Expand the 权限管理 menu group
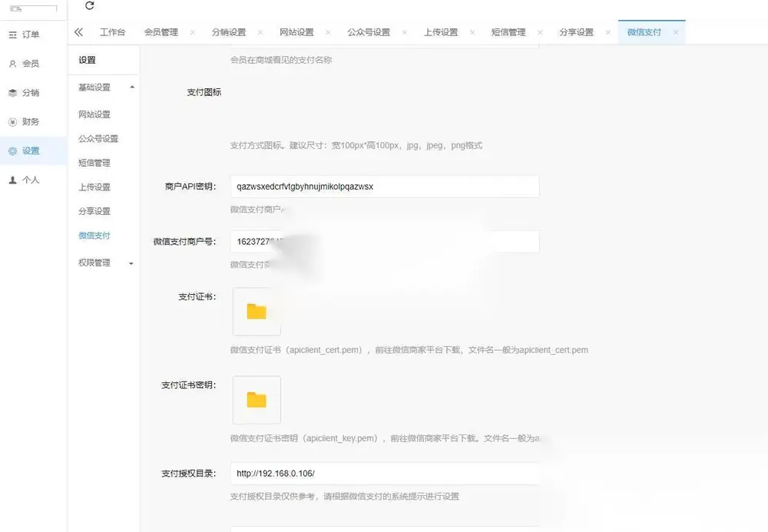This screenshot has height=532, width=768. 104,263
